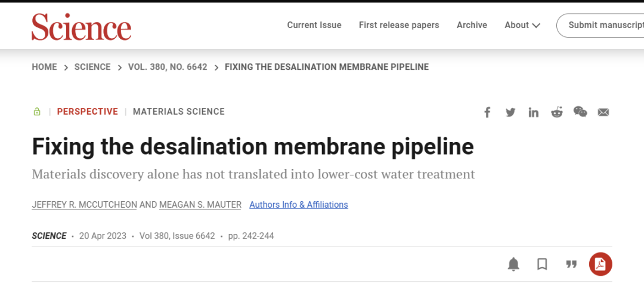Screen dimensions: 644x305
Task: Share the article on Reddit
Action: coord(557,112)
